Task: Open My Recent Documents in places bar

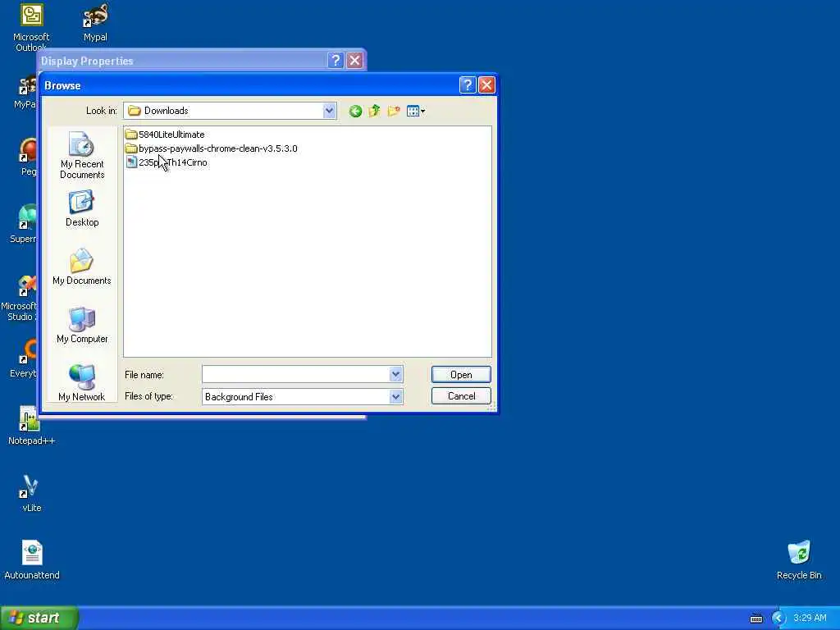Action: (x=82, y=155)
